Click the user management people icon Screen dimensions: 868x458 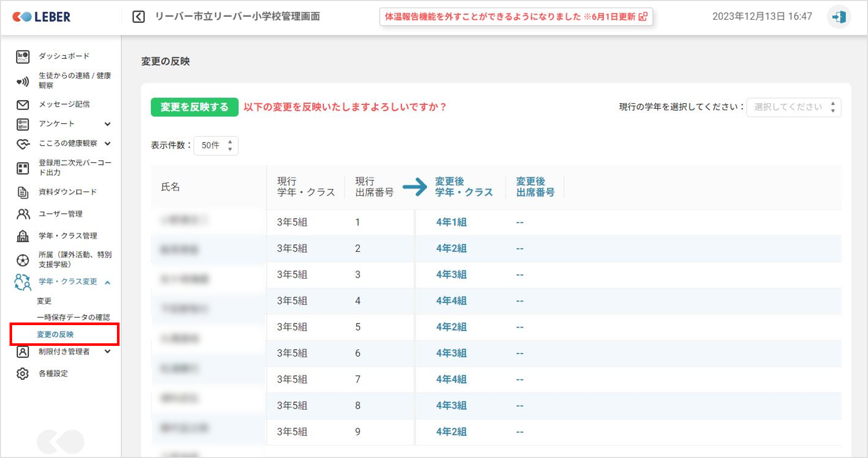(23, 214)
